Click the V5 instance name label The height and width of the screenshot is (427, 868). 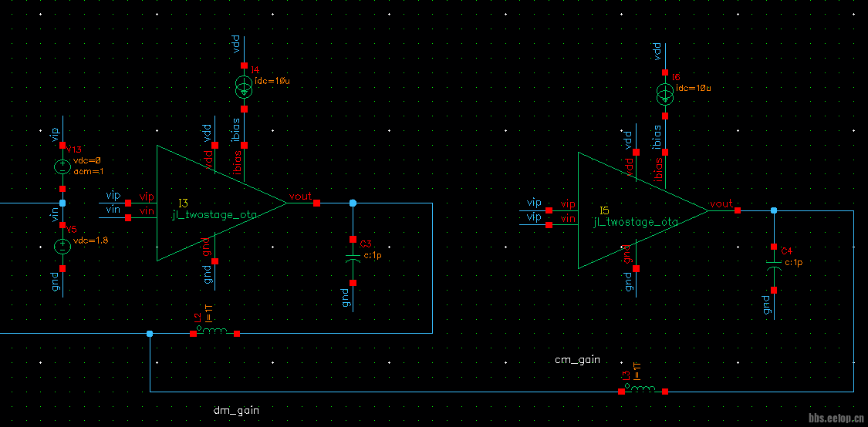click(71, 229)
